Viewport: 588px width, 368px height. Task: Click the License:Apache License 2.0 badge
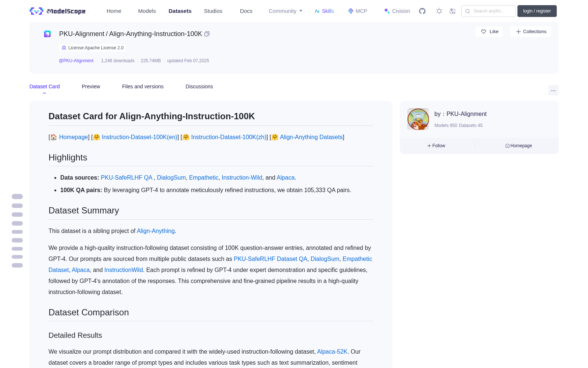pyautogui.click(x=92, y=48)
